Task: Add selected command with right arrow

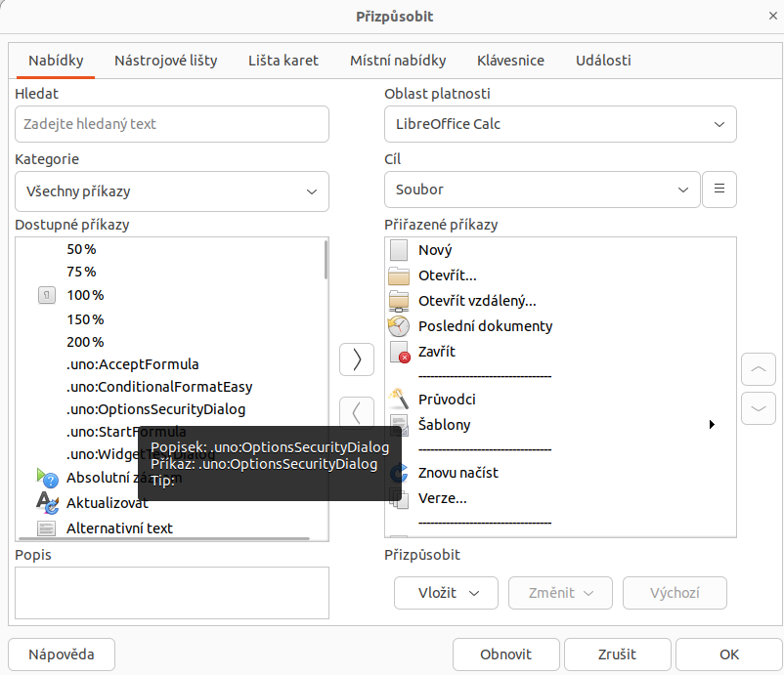Action: pos(357,359)
